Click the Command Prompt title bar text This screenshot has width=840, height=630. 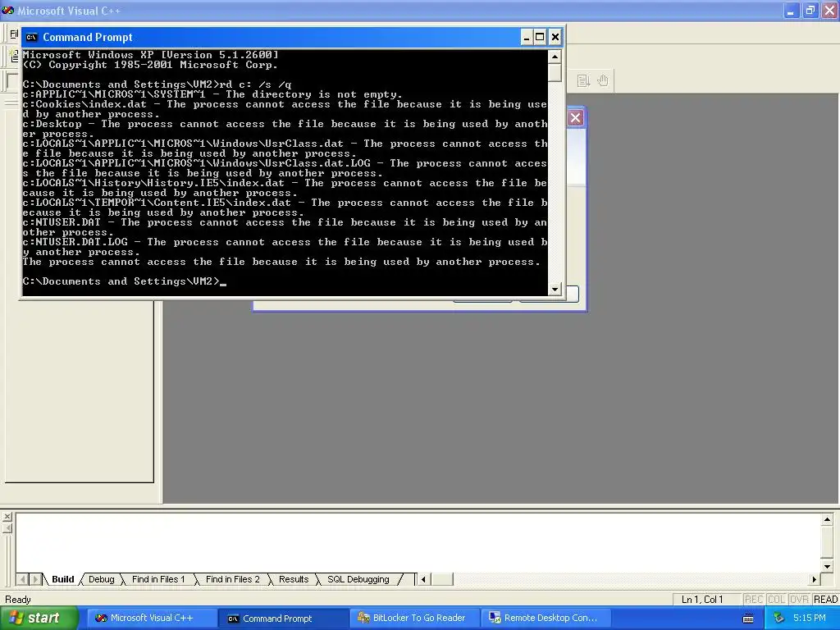pyautogui.click(x=87, y=37)
